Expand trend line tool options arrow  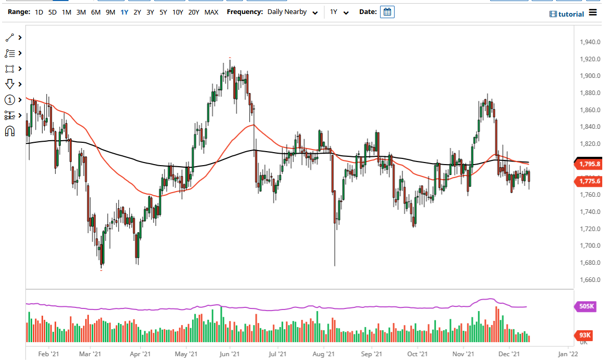(20, 38)
